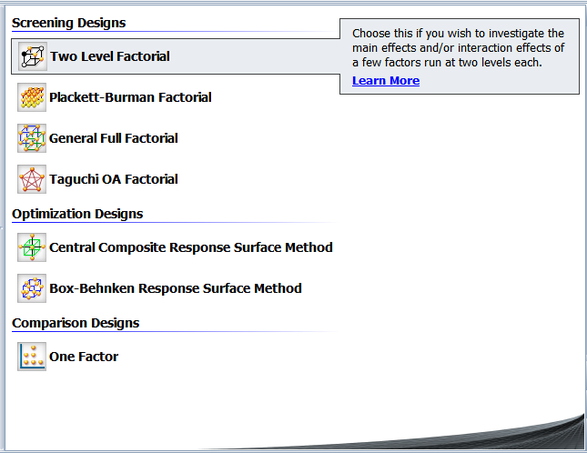Click empty space in highlighted Two Level row
Image resolution: width=587 pixels, height=453 pixels.
[x=255, y=57]
